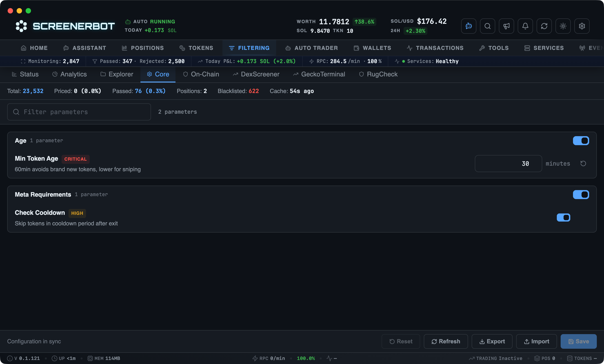604x364 pixels.
Task: Click the uptime clock icon
Action: (x=54, y=358)
